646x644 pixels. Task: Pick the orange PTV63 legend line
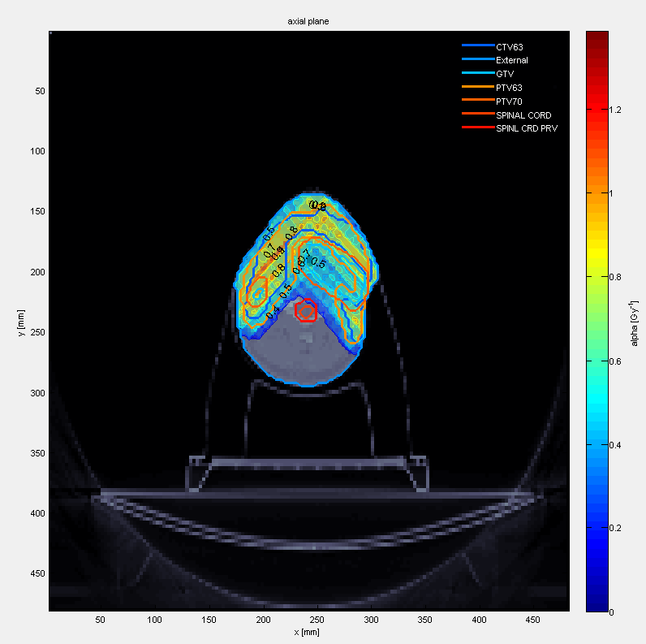click(477, 86)
